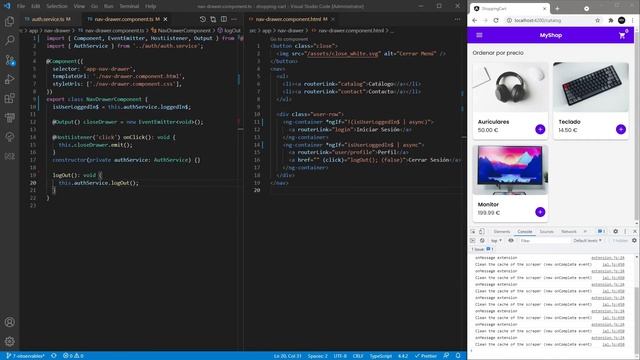
Task: Toggle device toolbar in DevTools
Action: click(x=482, y=231)
